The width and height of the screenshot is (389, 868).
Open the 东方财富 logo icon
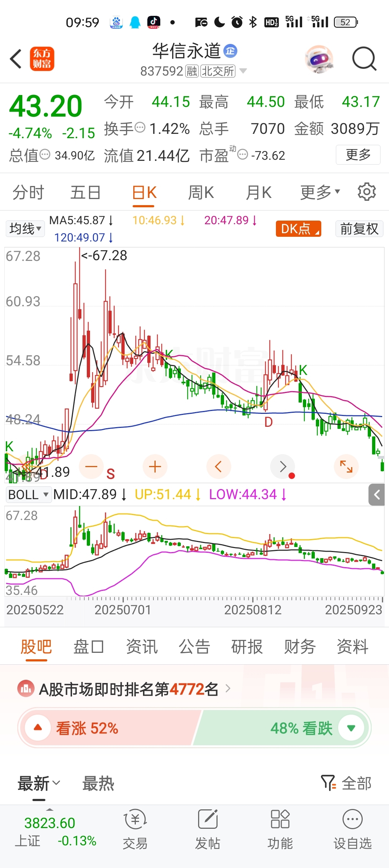pyautogui.click(x=42, y=59)
